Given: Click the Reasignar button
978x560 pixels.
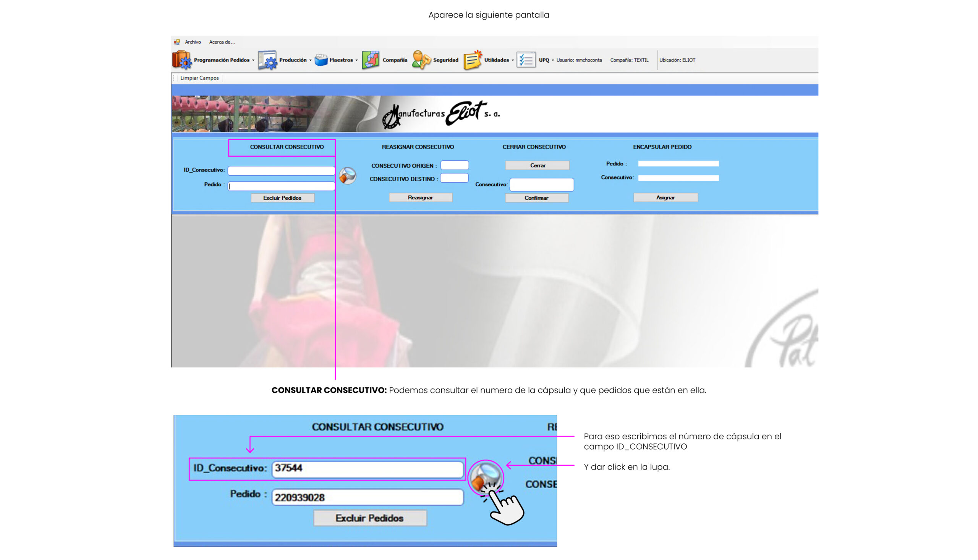Looking at the screenshot, I should pos(420,197).
